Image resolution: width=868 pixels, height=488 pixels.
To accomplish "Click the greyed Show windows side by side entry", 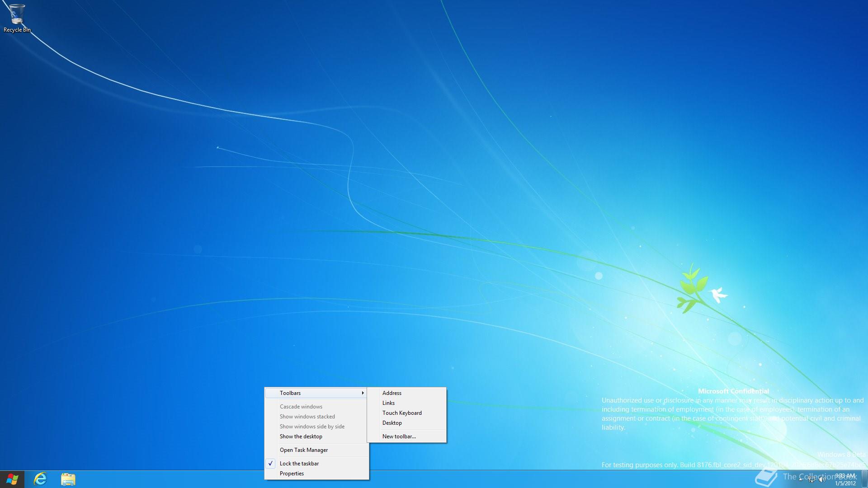I will pyautogui.click(x=316, y=427).
